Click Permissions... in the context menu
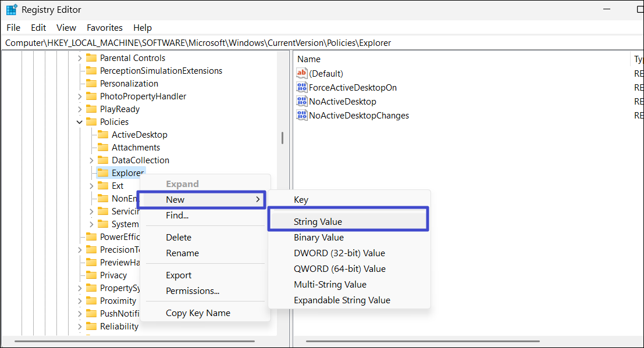The width and height of the screenshot is (644, 348). pyautogui.click(x=193, y=290)
